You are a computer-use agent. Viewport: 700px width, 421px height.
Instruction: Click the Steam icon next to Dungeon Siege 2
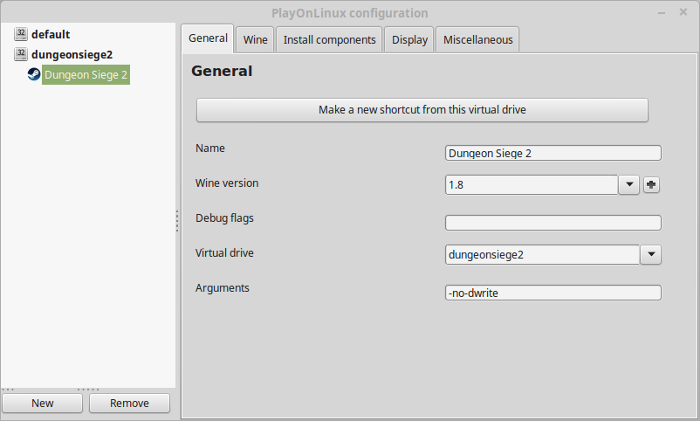(34, 74)
